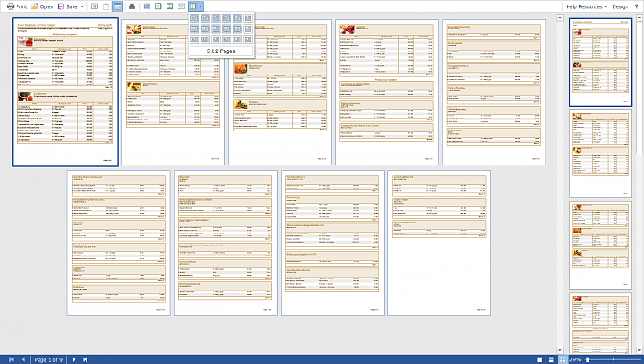This screenshot has width=644, height=364.
Task: Select bottom-right cell in page layout grid
Action: 247,40
